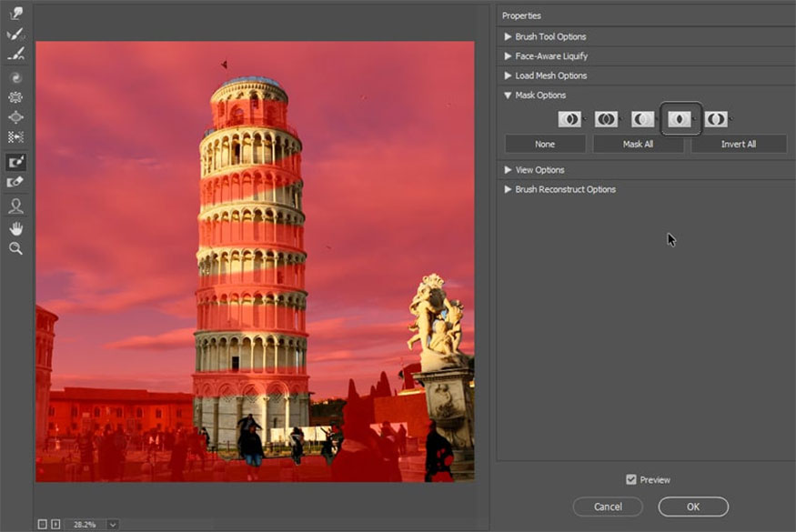Image resolution: width=796 pixels, height=532 pixels.
Task: Click the 28.2% zoom percentage field
Action: click(x=84, y=524)
